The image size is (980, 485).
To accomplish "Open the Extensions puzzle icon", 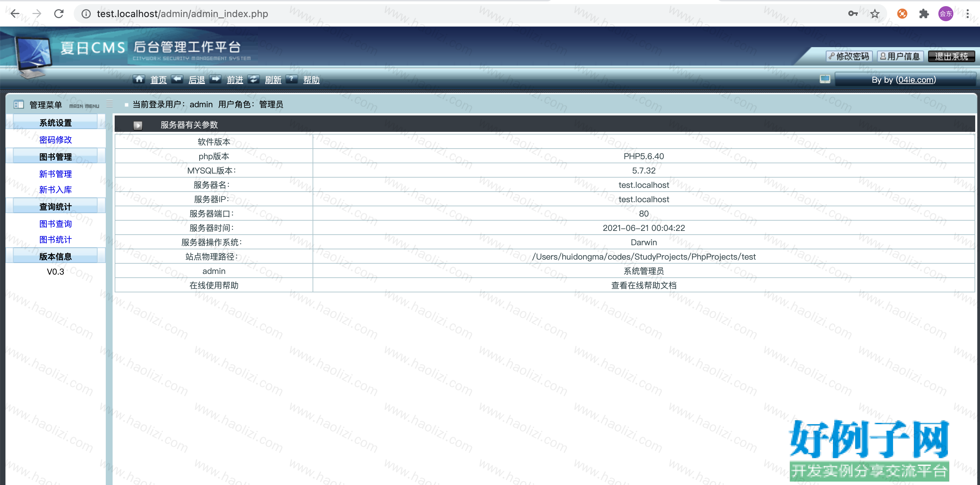I will (x=924, y=14).
